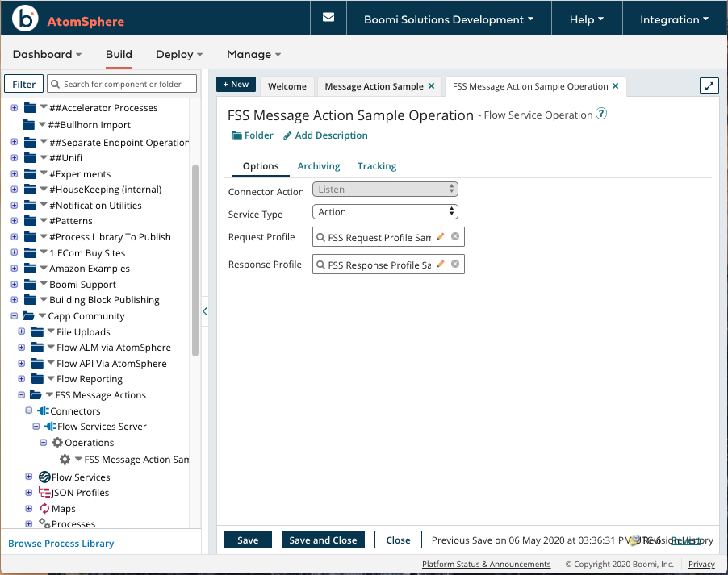Switch to the Archiving tab
Screen dimensions: 728x575
pos(319,166)
